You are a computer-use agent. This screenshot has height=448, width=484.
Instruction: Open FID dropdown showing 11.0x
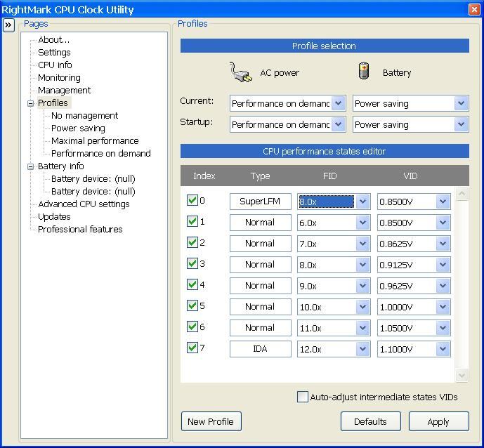(x=362, y=328)
